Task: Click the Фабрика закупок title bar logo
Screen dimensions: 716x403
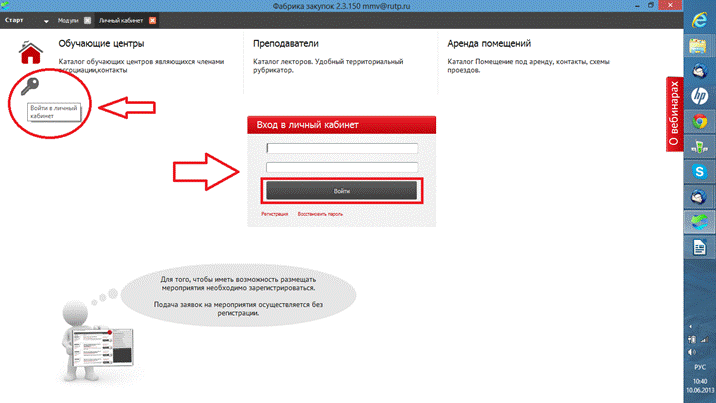Action: (5, 5)
